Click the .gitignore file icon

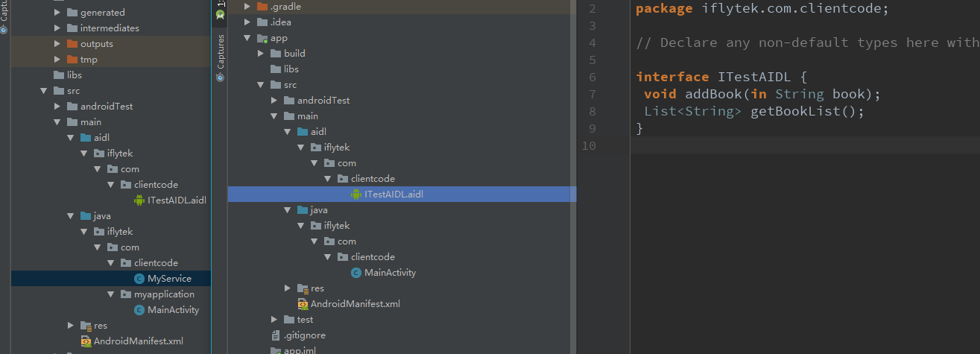click(276, 335)
